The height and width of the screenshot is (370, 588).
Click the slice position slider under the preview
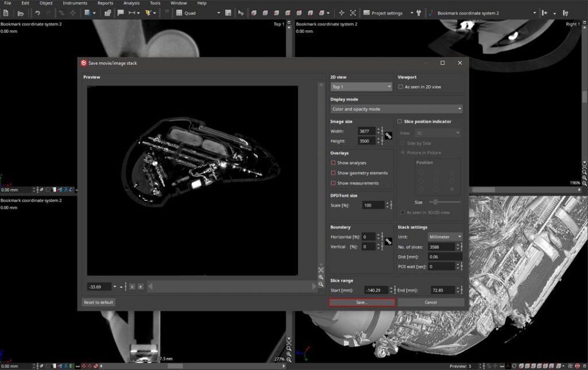[232, 286]
